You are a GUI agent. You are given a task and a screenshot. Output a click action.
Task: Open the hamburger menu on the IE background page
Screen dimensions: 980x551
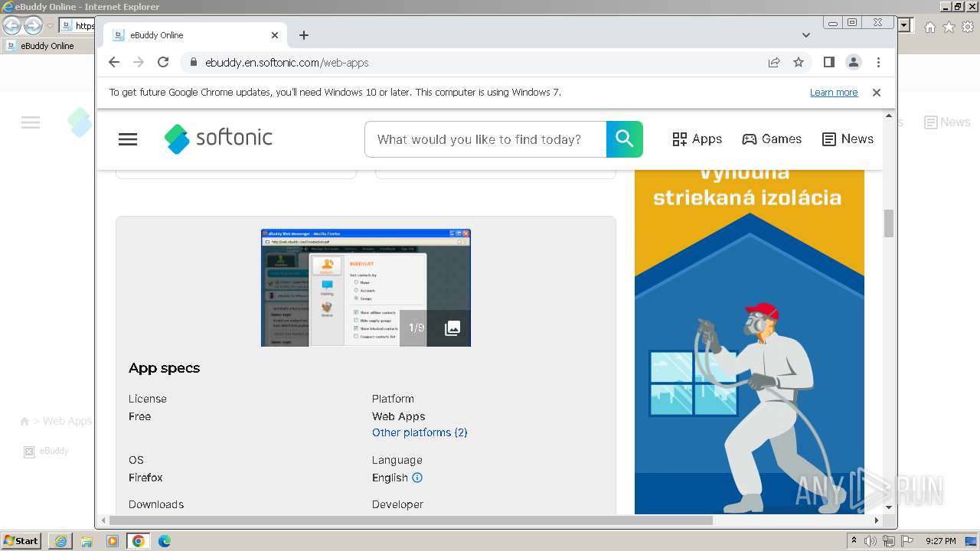pos(31,122)
